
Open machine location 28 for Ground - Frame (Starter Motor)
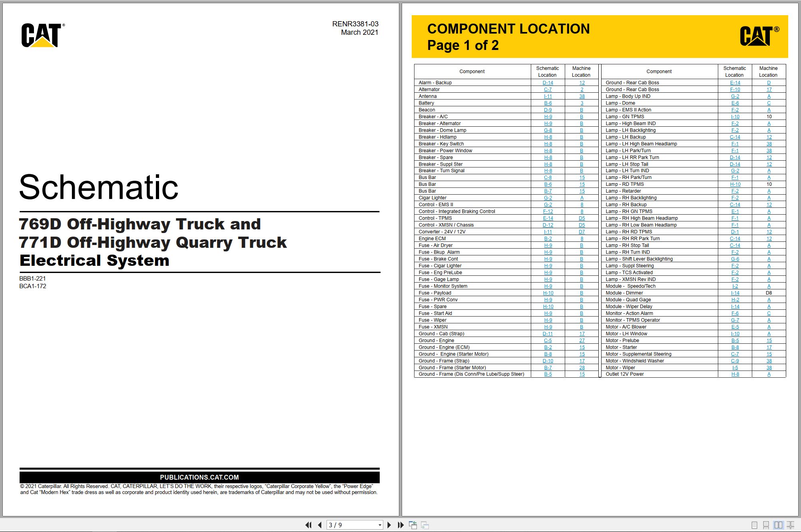click(x=582, y=368)
